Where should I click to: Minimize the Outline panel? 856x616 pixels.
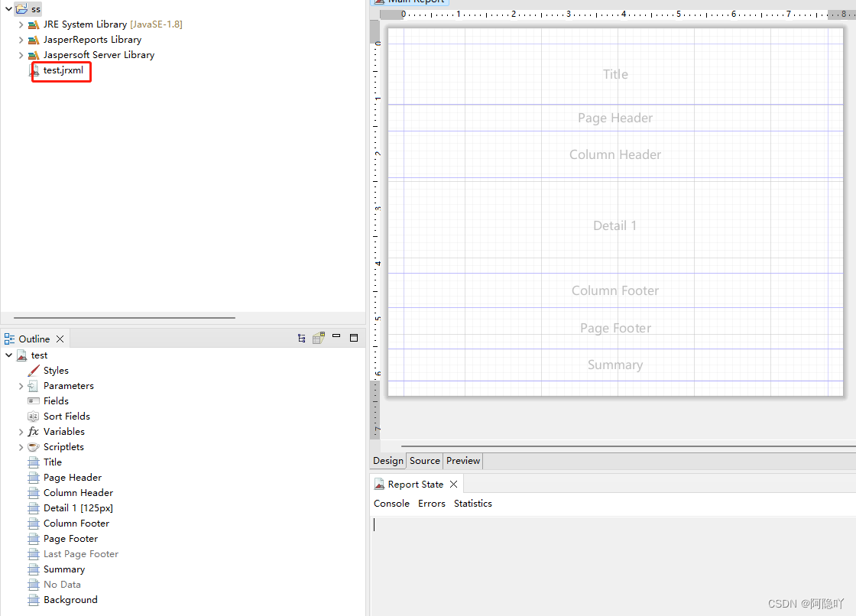tap(336, 336)
